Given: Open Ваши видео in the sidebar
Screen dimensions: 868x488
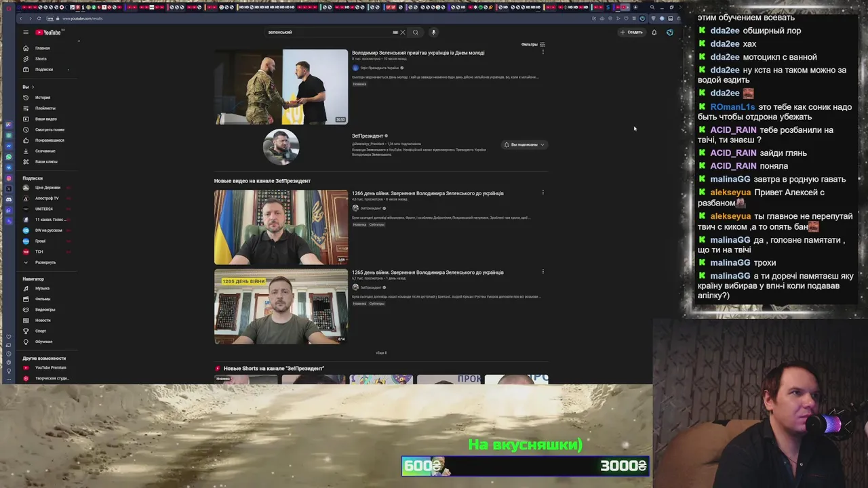Looking at the screenshot, I should tap(45, 119).
